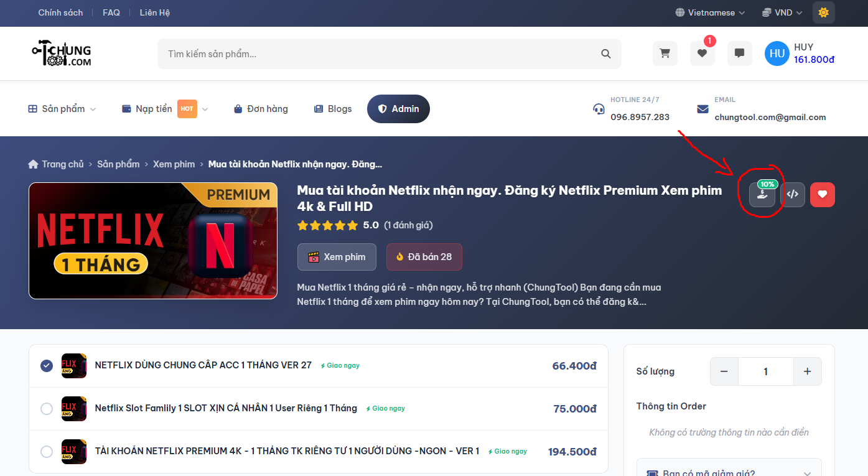The image size is (868, 476).
Task: Expand the Sản phẩm menu
Action: pos(62,109)
